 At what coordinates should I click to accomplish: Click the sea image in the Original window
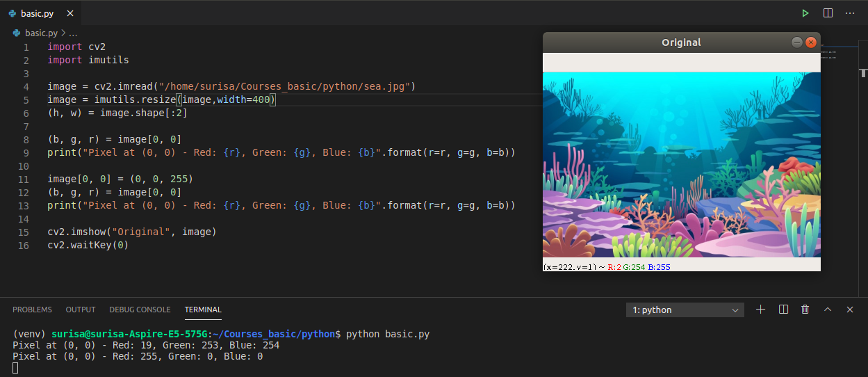681,165
